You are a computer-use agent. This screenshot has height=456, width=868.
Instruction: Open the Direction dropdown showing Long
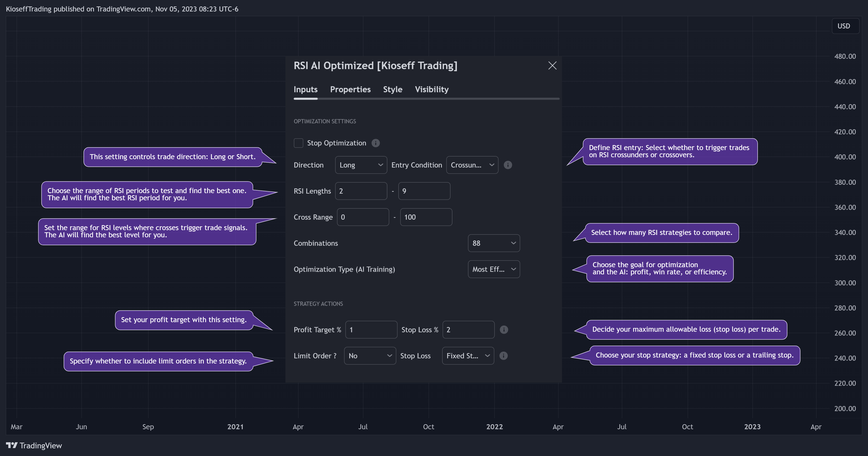(x=361, y=165)
